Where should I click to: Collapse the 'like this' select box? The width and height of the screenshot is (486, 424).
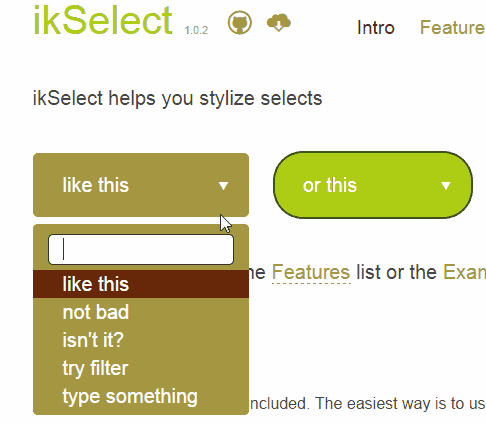point(141,185)
